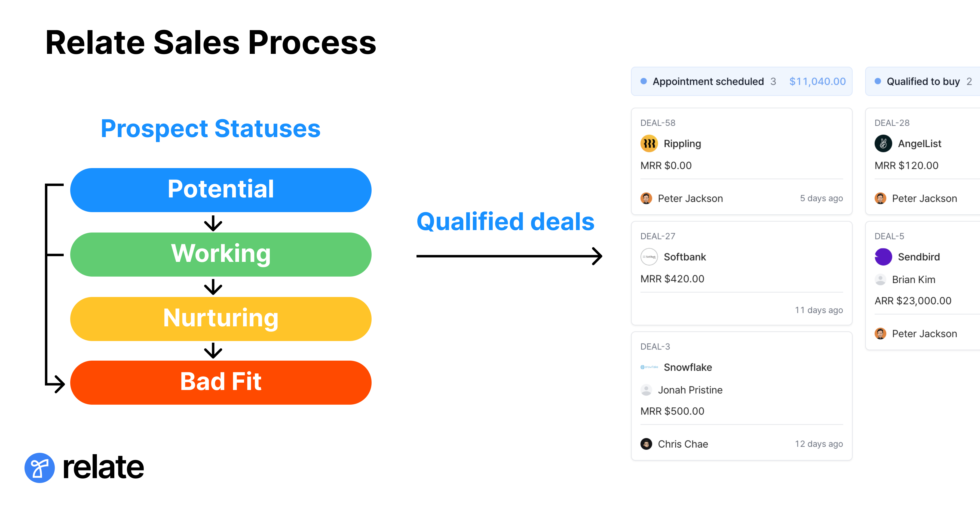
Task: Select the Working status pill
Action: [x=221, y=254]
